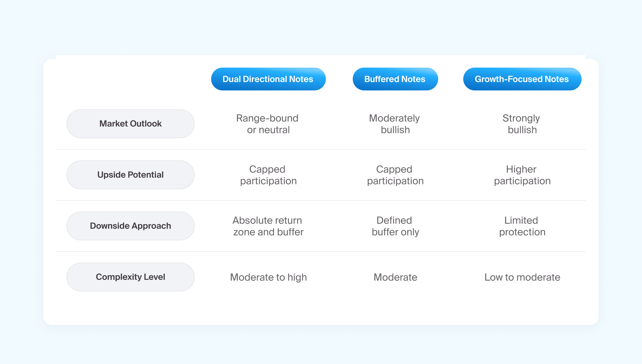The width and height of the screenshot is (642, 364).
Task: Click 'Capped participation' under Buffered Notes
Action: pyautogui.click(x=395, y=175)
